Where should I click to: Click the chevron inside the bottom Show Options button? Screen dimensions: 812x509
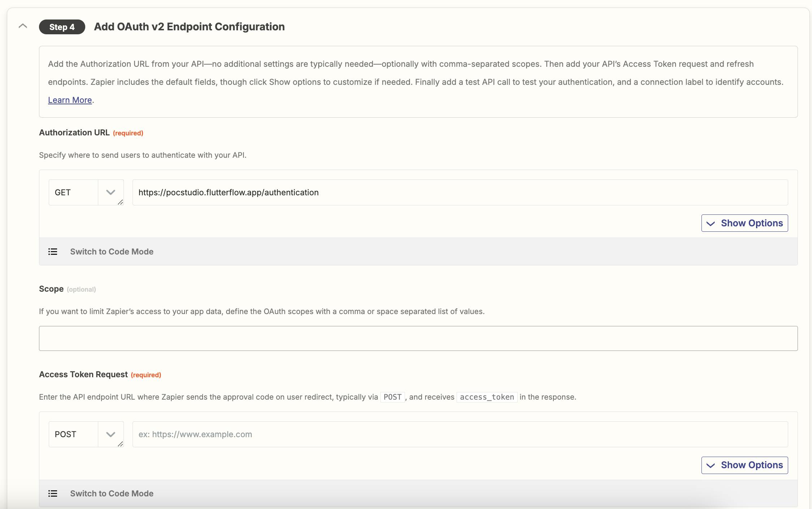tap(711, 465)
